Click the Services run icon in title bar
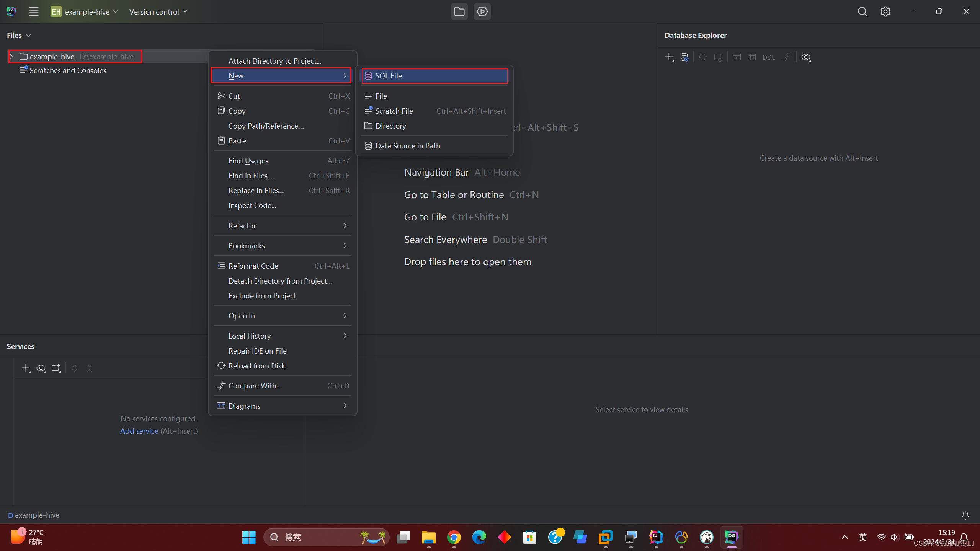This screenshot has width=980, height=551. click(482, 11)
